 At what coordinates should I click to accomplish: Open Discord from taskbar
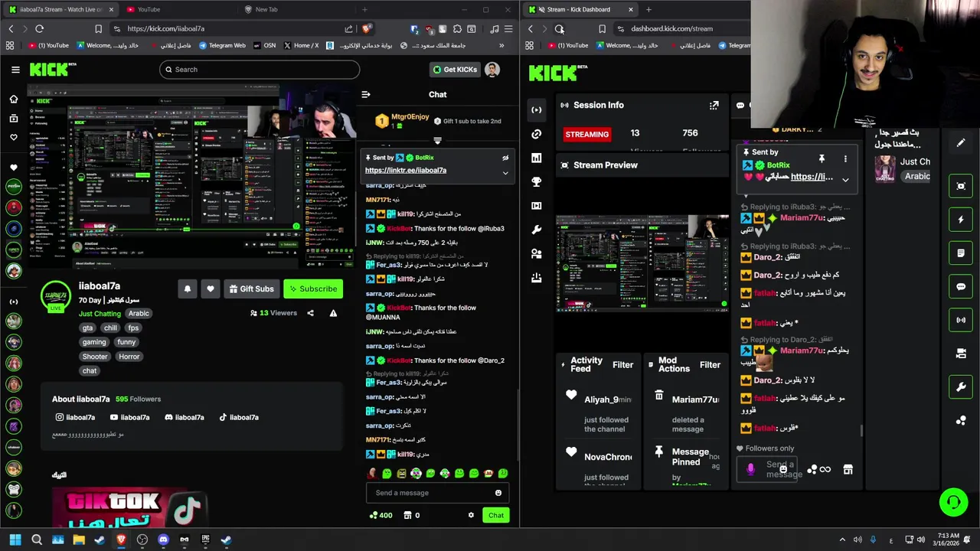(x=163, y=540)
